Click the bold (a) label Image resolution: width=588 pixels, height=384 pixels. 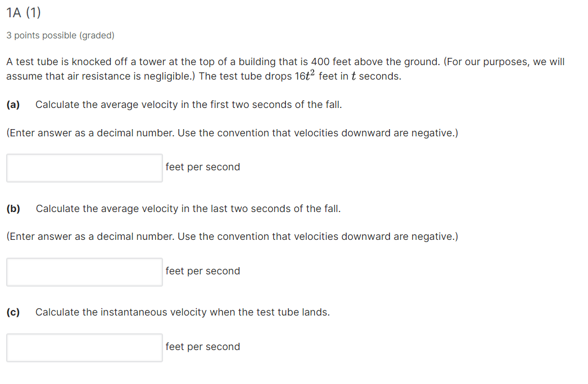click(12, 104)
